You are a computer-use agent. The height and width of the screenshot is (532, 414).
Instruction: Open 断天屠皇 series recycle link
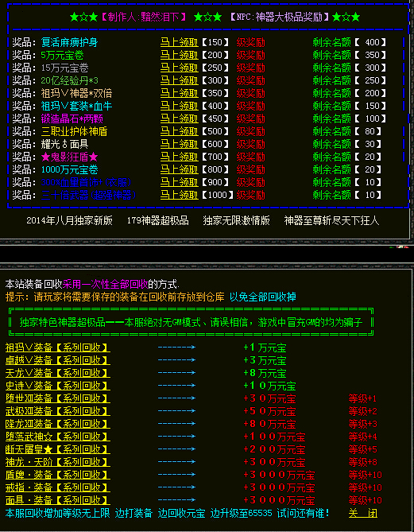(58, 449)
